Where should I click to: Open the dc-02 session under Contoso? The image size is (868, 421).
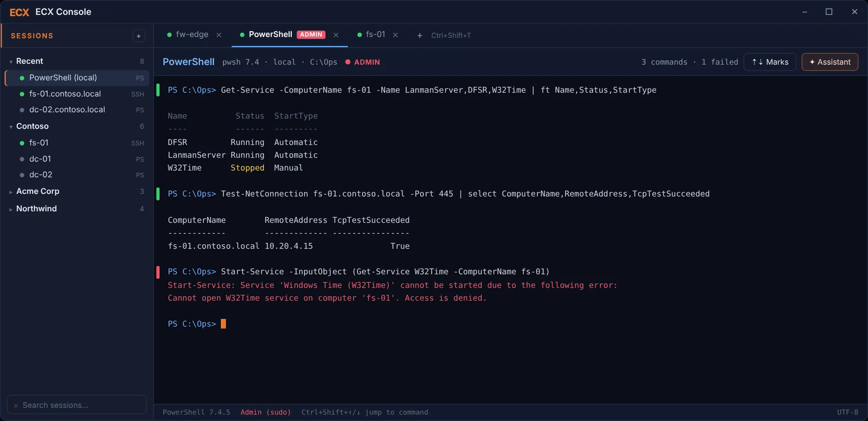[77, 175]
